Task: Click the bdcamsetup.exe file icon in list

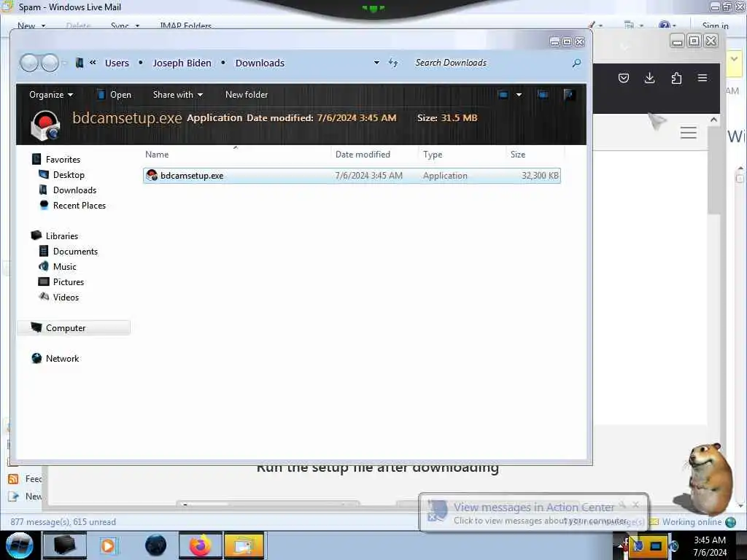Action: point(152,175)
